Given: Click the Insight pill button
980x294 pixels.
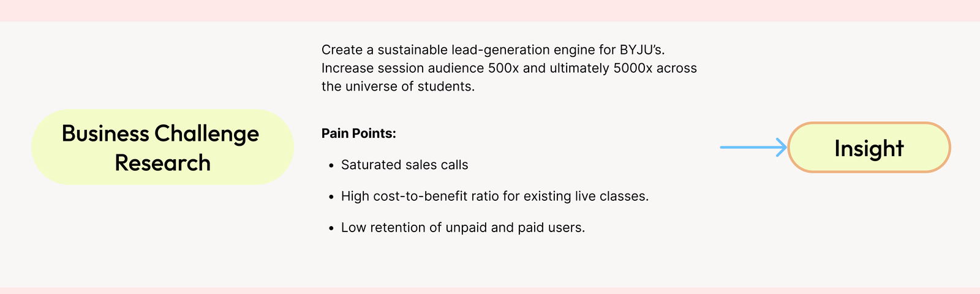Looking at the screenshot, I should 869,148.
